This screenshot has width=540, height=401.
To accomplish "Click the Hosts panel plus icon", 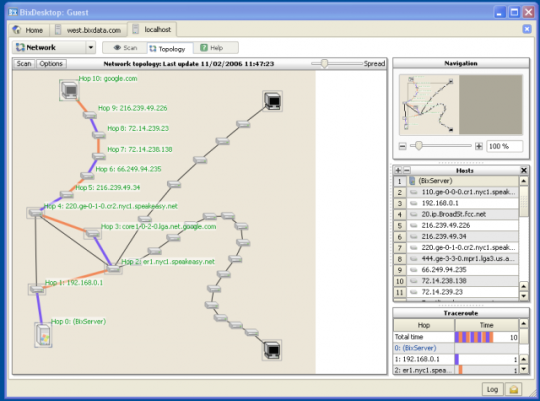I will (x=398, y=170).
